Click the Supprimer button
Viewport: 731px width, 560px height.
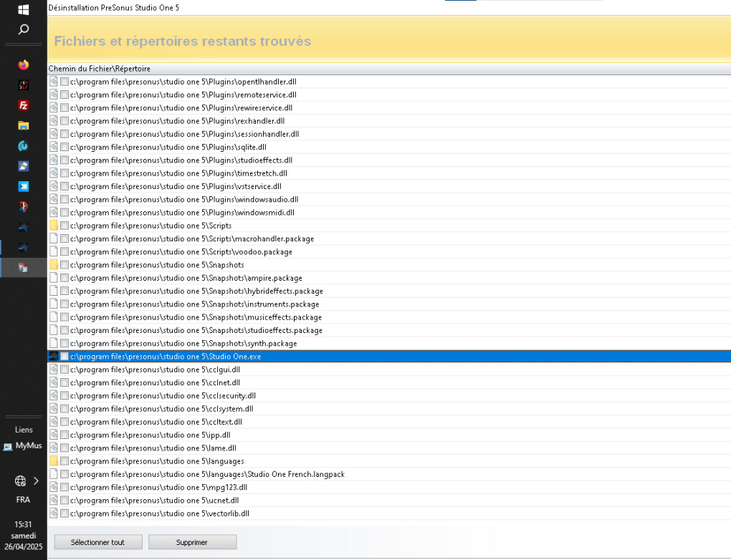click(x=193, y=542)
